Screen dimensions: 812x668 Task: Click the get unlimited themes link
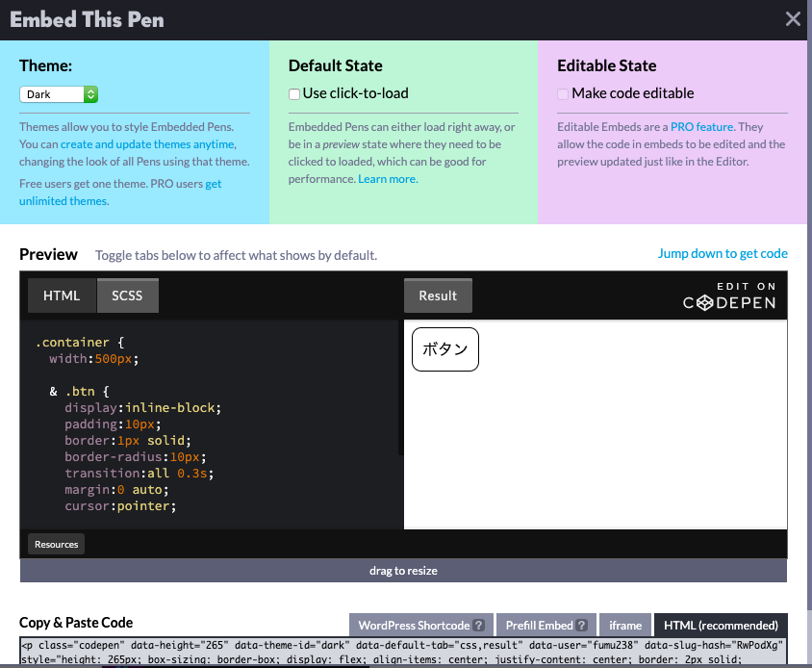(63, 200)
